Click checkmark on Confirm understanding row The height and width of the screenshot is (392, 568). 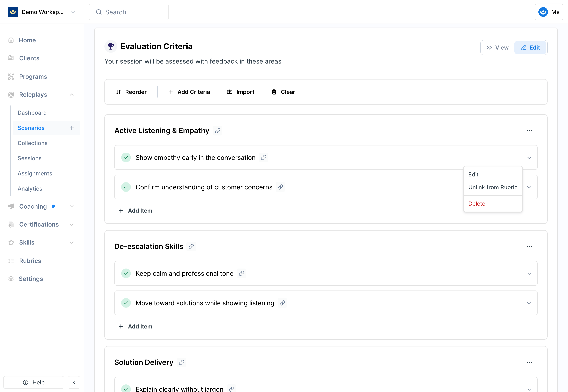[126, 187]
